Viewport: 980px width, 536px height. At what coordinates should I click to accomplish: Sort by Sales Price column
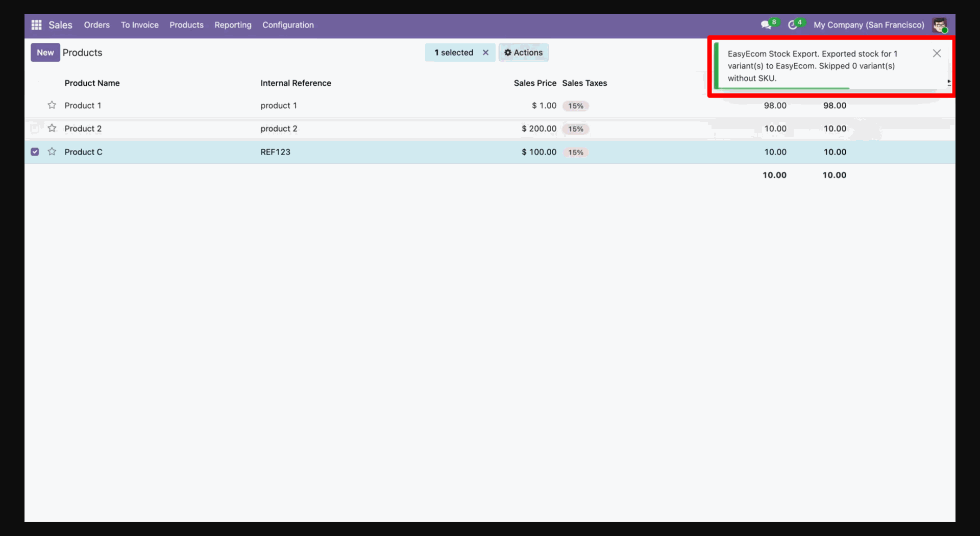click(535, 83)
